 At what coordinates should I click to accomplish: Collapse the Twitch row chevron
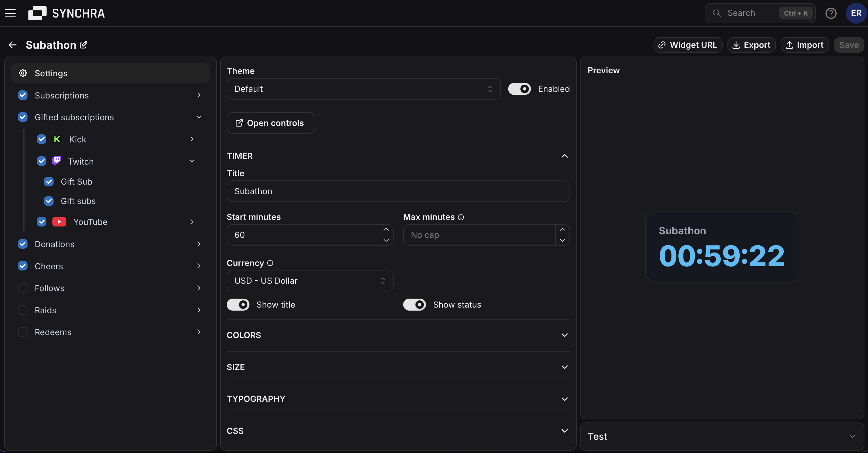tap(192, 161)
